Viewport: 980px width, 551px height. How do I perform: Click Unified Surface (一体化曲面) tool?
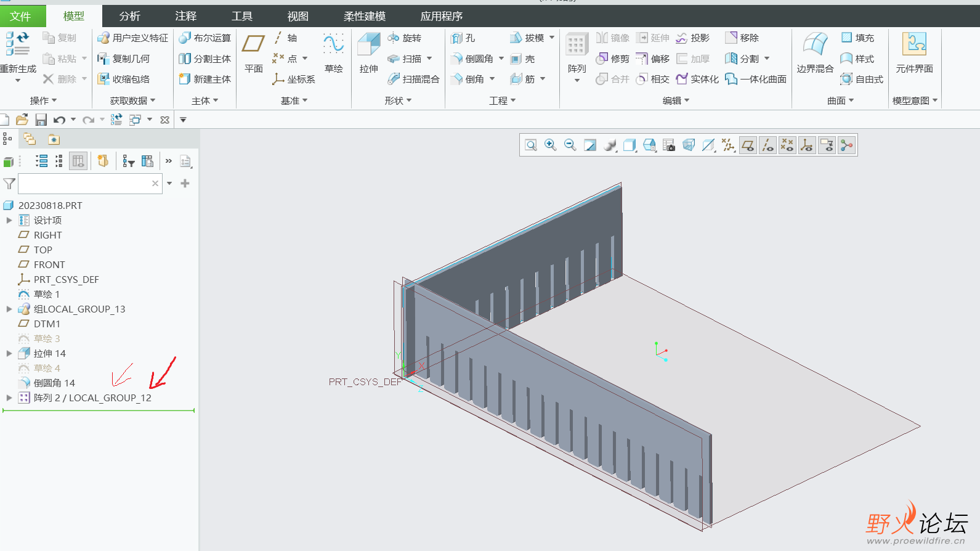click(756, 79)
